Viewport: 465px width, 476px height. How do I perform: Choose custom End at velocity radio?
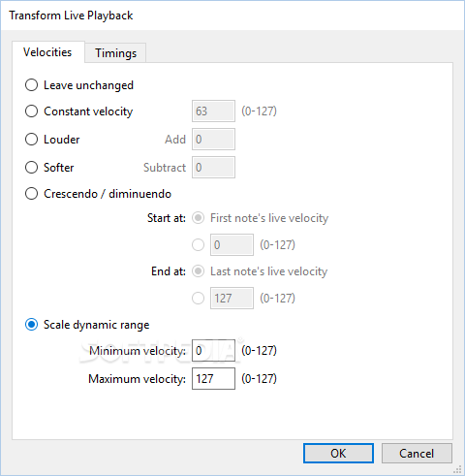[x=198, y=298]
